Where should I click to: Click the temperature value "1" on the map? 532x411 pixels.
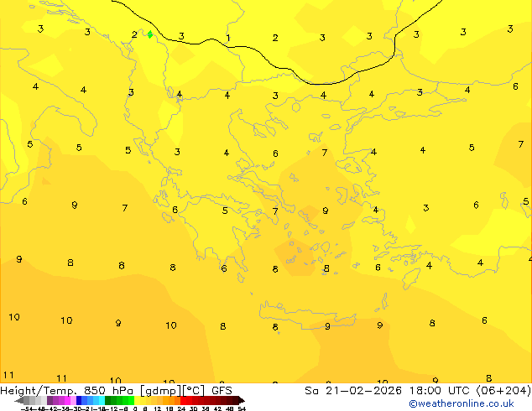pyautogui.click(x=228, y=38)
